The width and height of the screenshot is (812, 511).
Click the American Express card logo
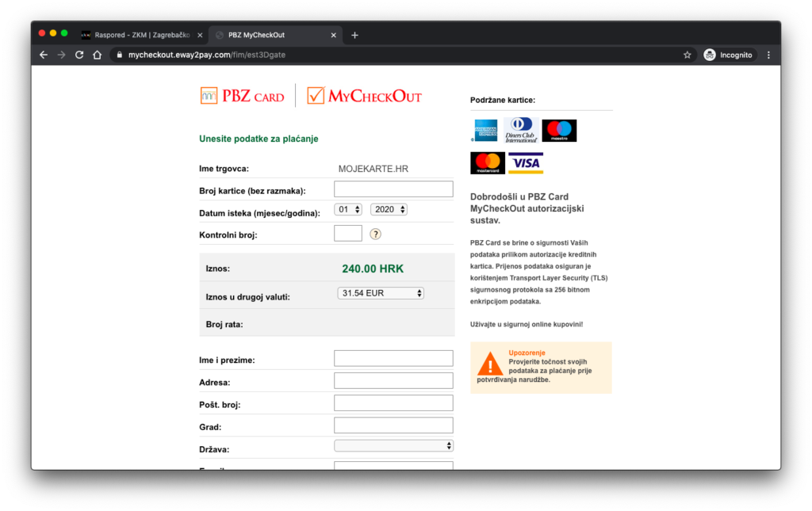(485, 131)
